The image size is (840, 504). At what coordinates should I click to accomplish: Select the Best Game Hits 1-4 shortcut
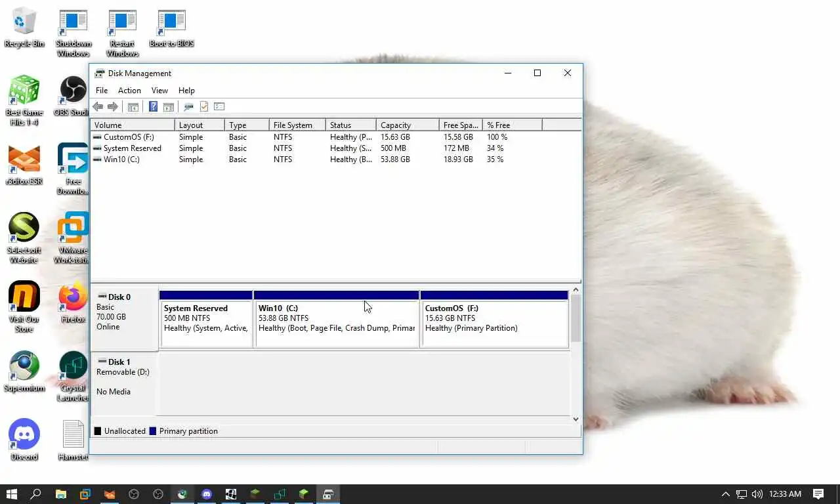point(24,100)
